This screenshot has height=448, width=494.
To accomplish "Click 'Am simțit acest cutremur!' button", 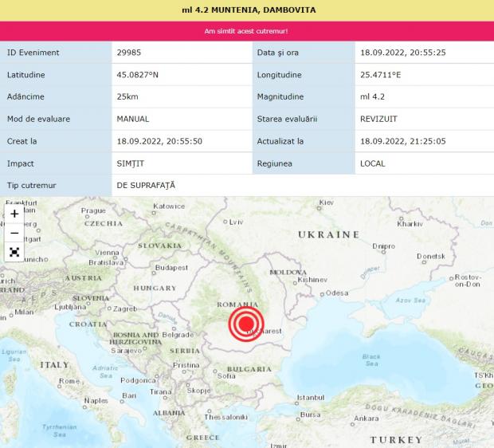I will pyautogui.click(x=246, y=31).
